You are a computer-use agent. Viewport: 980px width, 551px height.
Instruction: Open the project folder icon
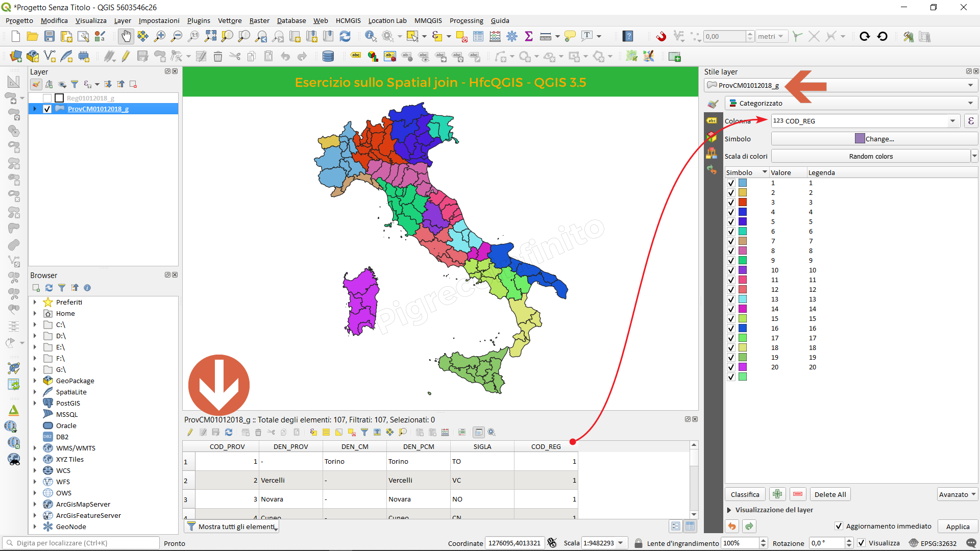point(33,36)
